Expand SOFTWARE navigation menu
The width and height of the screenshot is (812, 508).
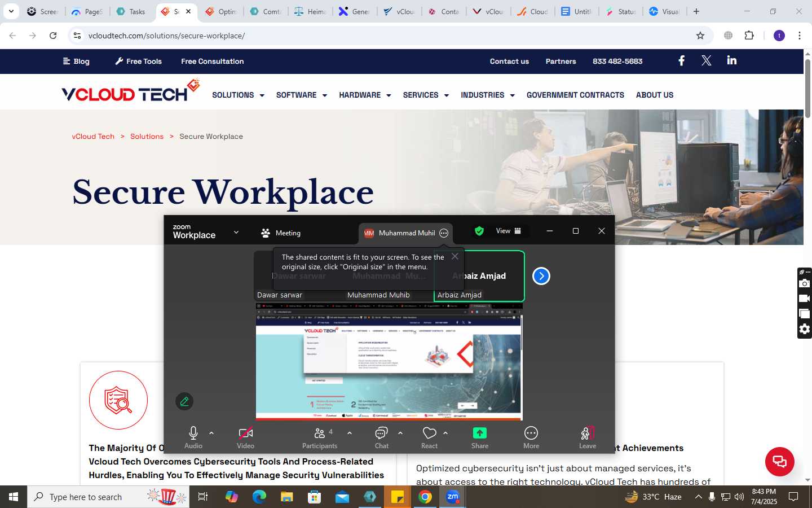tap(302, 95)
